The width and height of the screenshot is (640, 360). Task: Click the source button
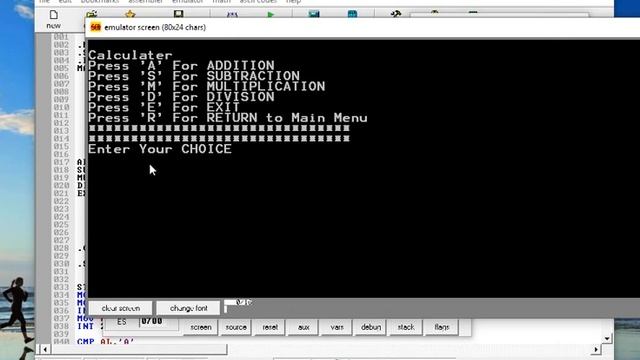click(236, 327)
